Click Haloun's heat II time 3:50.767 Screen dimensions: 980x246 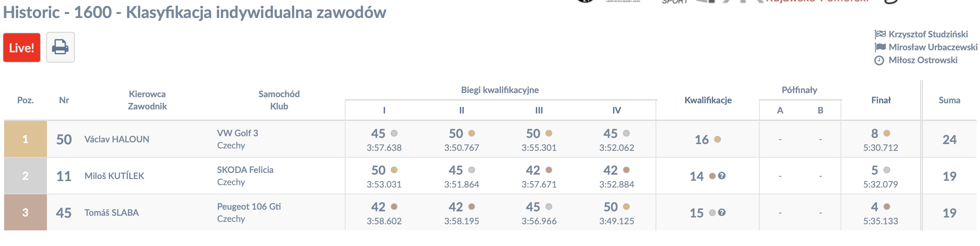[x=461, y=147]
